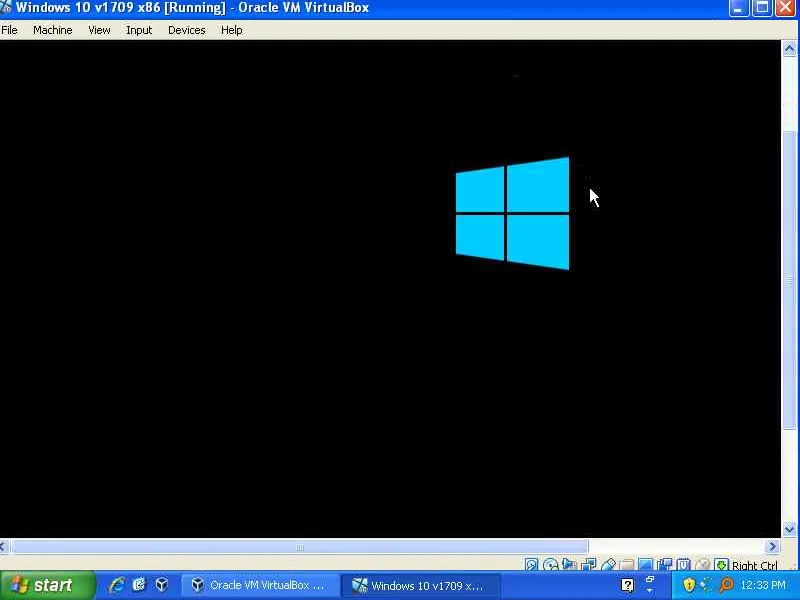Screen dimensions: 800x600
Task: Open the Help menu
Action: point(232,30)
